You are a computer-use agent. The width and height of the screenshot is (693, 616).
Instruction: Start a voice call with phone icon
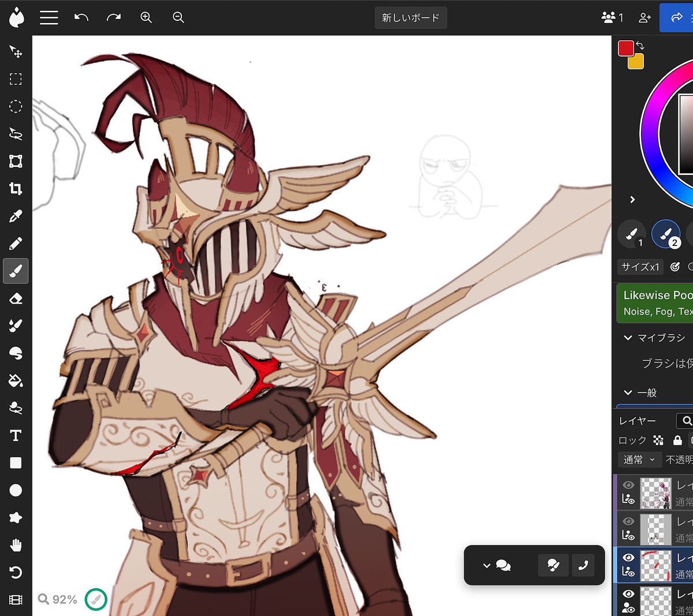click(583, 565)
